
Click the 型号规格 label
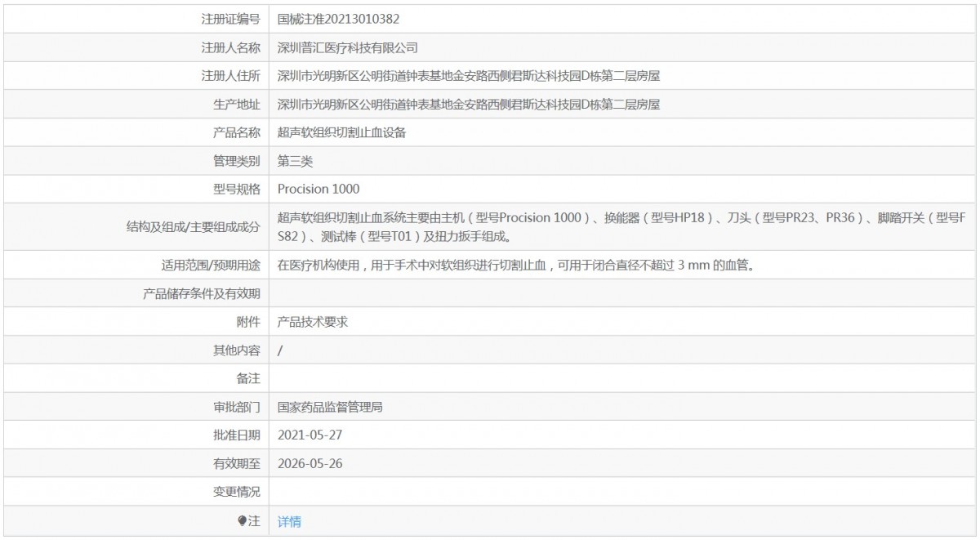tap(236, 189)
